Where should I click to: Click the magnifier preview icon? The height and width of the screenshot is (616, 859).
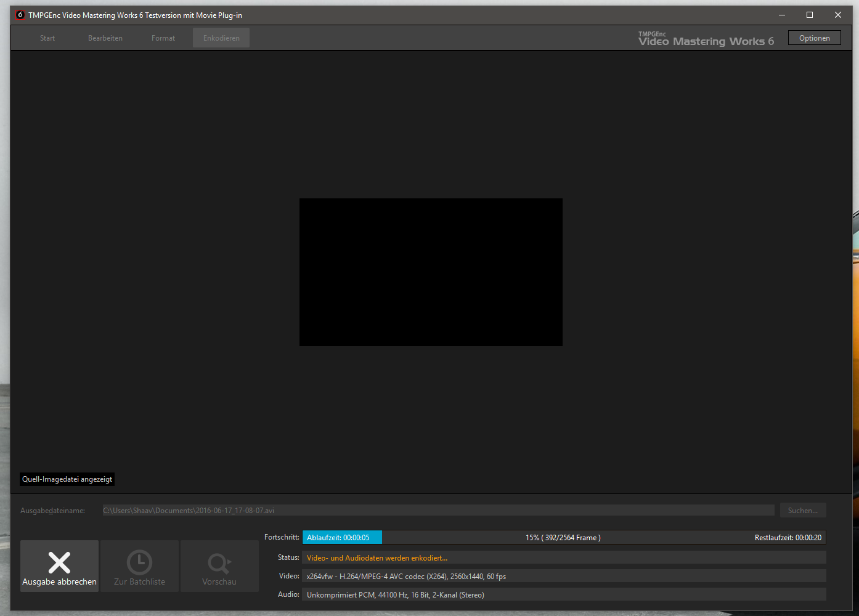coord(219,563)
